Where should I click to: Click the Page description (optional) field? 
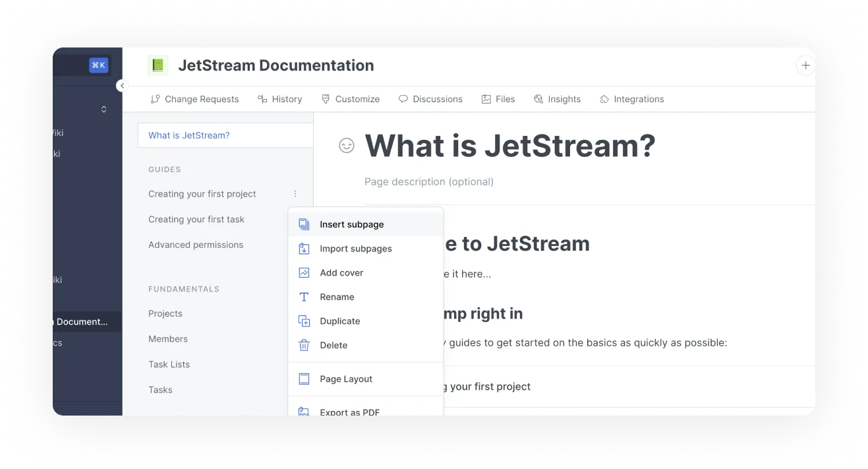point(429,181)
